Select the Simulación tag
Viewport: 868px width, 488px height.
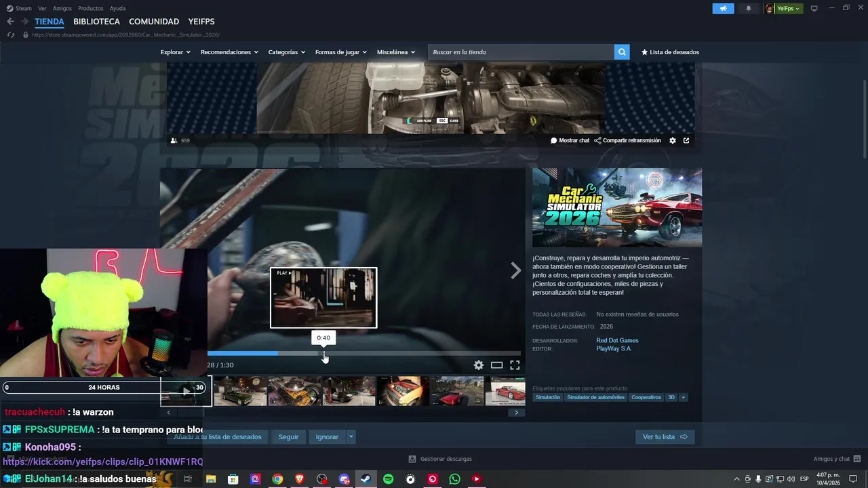(x=548, y=397)
